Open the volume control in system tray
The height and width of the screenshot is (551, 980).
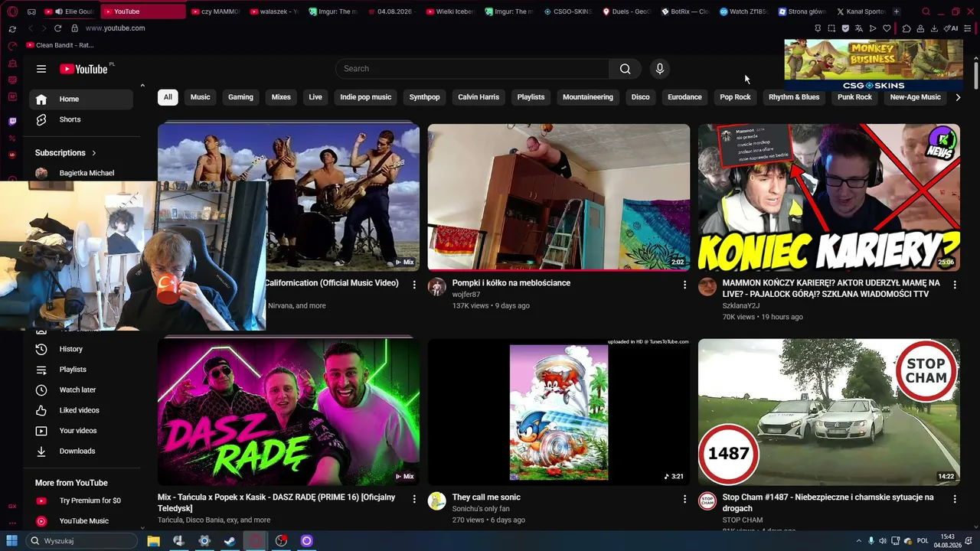coord(883,541)
